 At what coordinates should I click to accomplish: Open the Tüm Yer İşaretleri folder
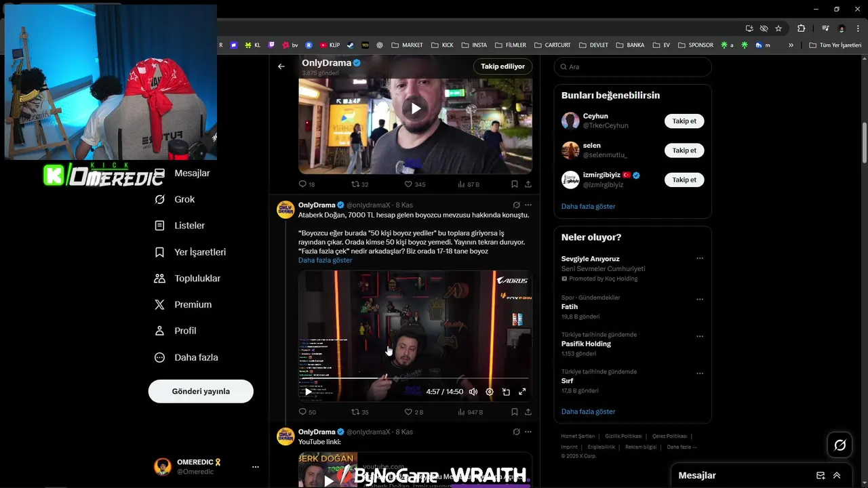(x=835, y=45)
